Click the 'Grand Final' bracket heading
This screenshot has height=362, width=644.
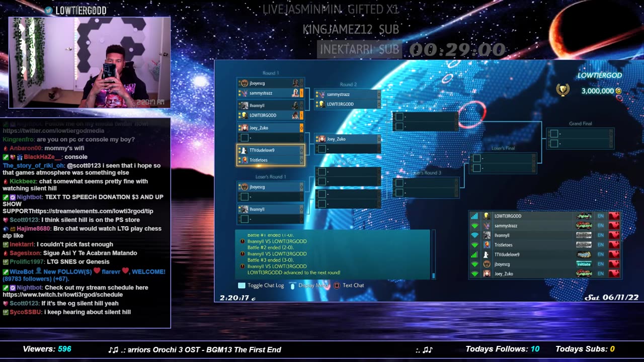(x=580, y=124)
